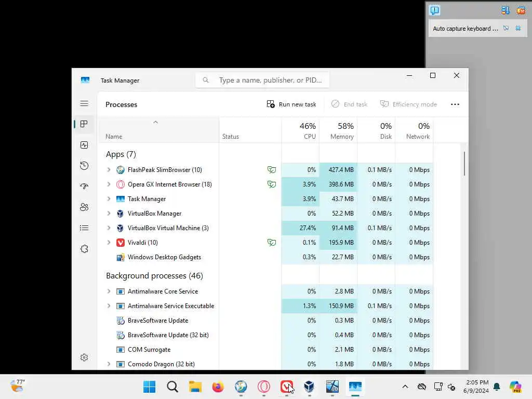This screenshot has height=399, width=532.
Task: Select Windows Desktop Gadgets row
Action: (265, 257)
